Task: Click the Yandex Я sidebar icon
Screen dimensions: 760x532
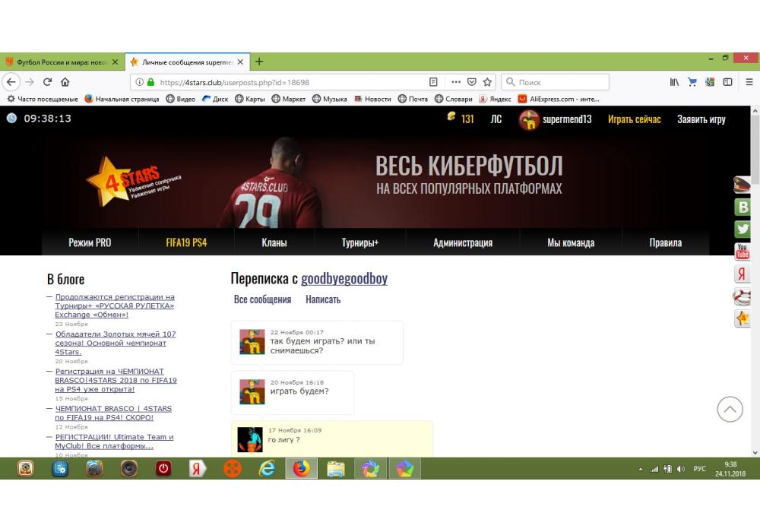Action: 742,274
